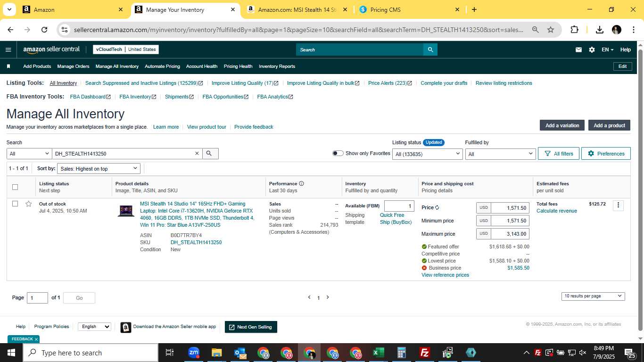Click the Price input field 1,571.50
This screenshot has height=362, width=644.
point(510,207)
